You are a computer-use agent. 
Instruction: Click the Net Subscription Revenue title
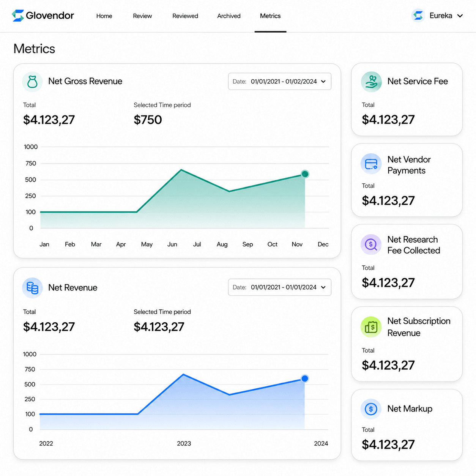[x=419, y=327]
